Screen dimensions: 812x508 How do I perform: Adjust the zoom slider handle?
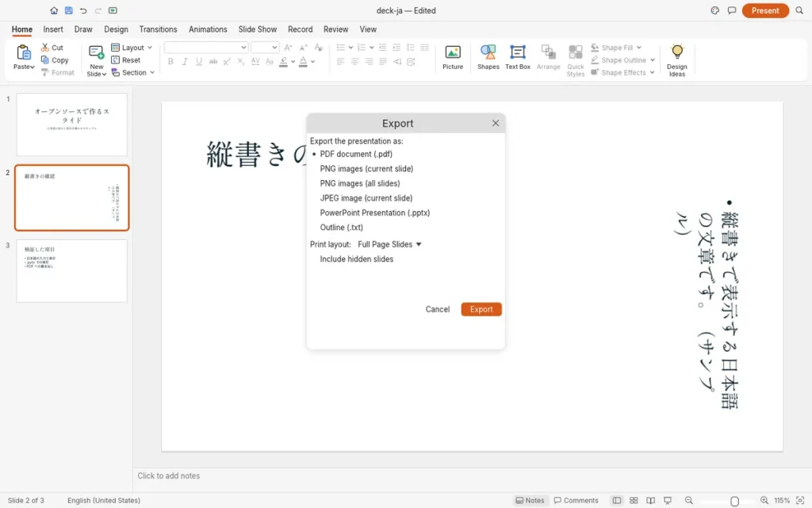pos(734,501)
